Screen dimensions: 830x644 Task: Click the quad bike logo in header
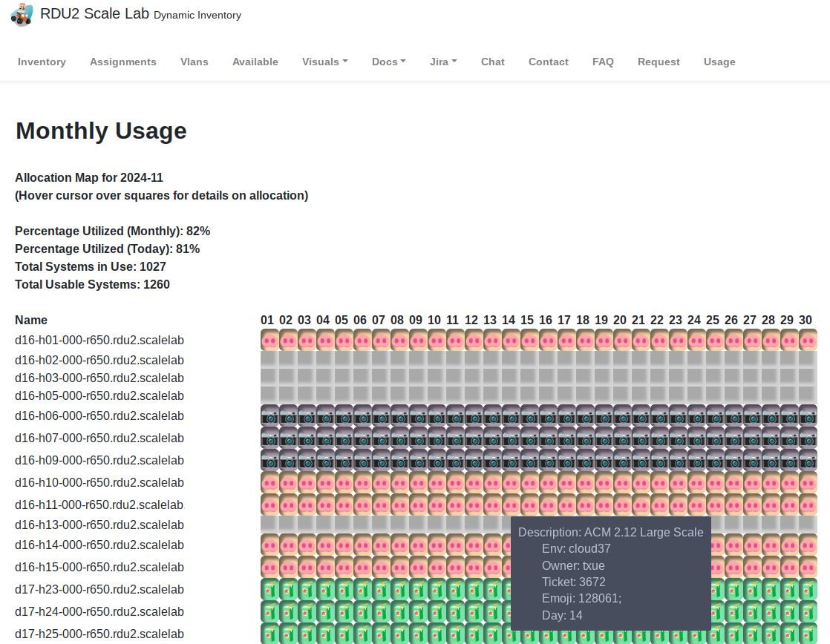tap(22, 14)
